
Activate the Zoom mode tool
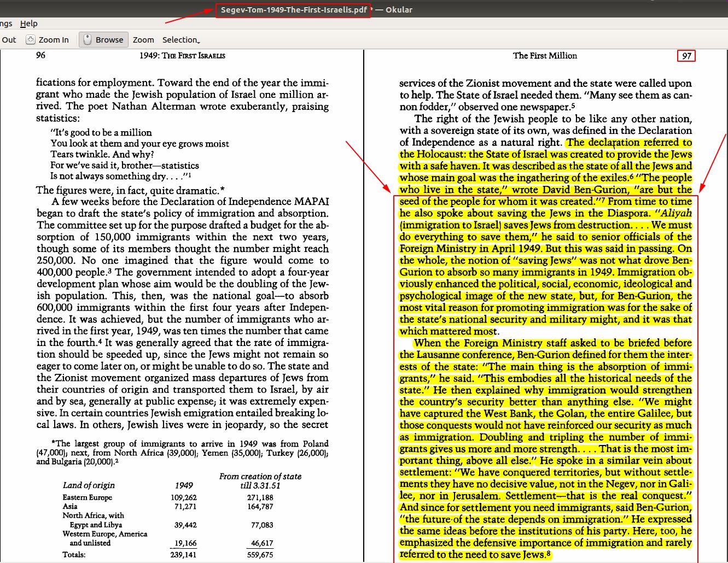tap(143, 40)
